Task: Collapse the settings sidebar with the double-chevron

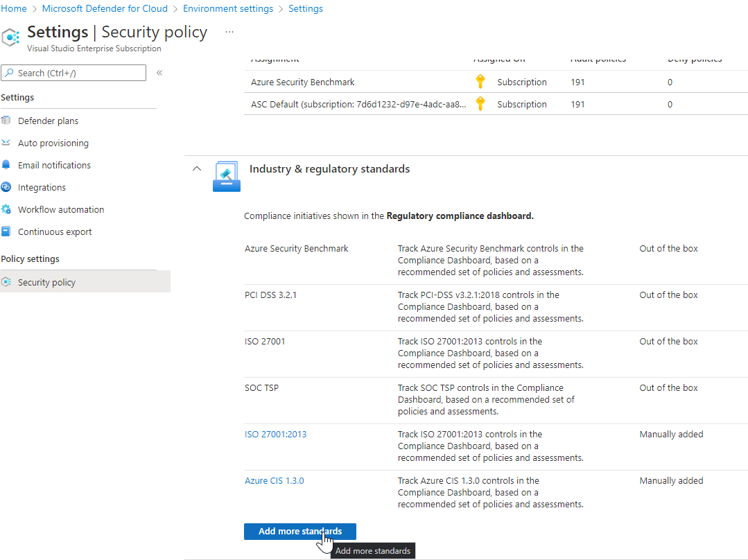Action: click(x=159, y=72)
